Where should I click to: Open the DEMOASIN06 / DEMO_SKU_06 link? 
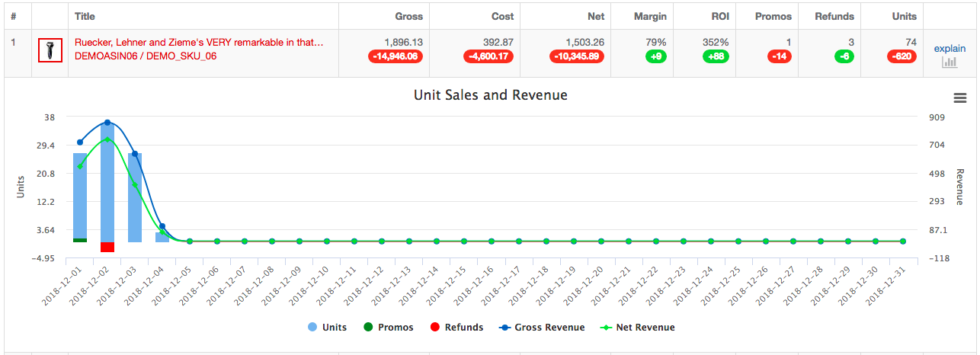(146, 56)
